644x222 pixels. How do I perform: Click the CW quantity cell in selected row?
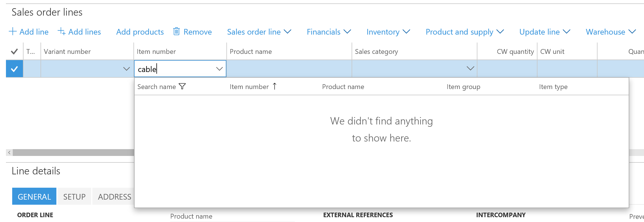click(507, 69)
